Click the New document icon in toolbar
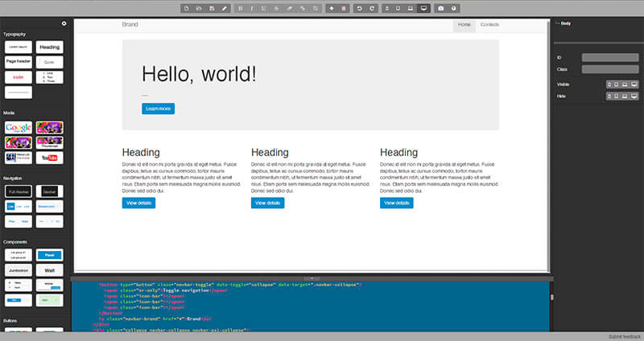Image resolution: width=644 pixels, height=341 pixels. coord(187,9)
